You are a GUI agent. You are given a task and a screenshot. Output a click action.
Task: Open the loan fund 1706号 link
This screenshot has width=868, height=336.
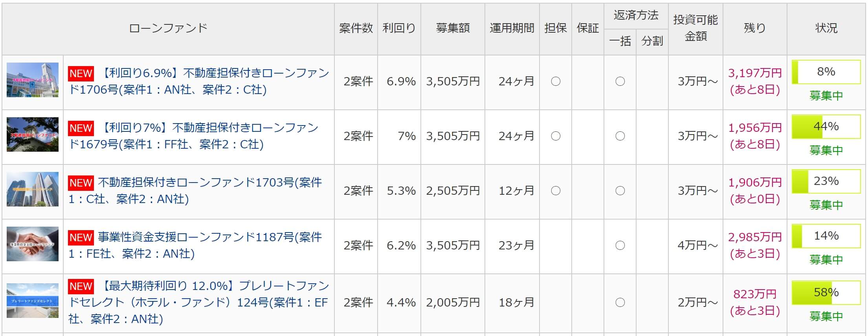[x=199, y=81]
